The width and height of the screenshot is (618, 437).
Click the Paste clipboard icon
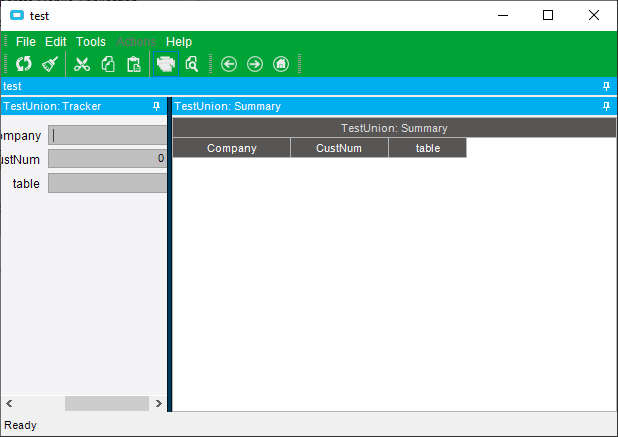pyautogui.click(x=134, y=64)
